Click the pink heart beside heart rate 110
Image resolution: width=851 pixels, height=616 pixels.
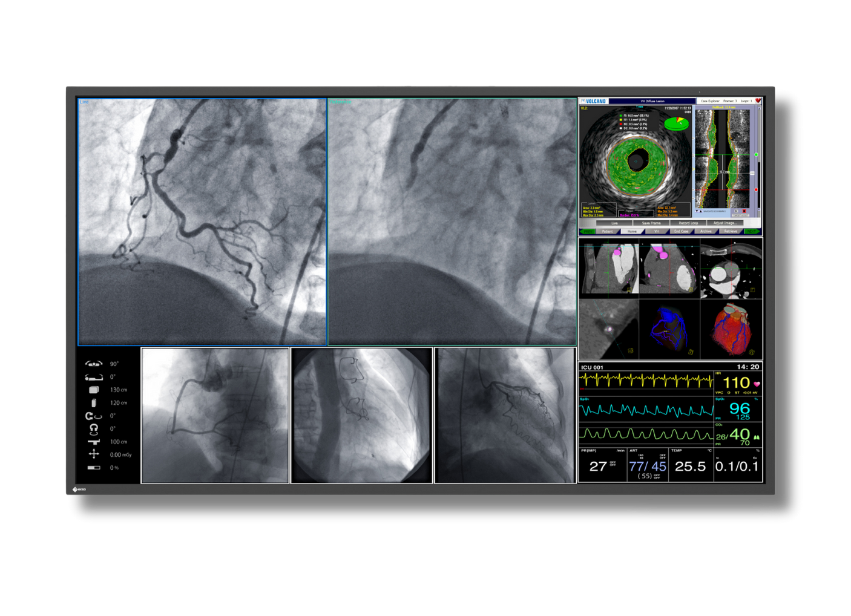click(757, 384)
